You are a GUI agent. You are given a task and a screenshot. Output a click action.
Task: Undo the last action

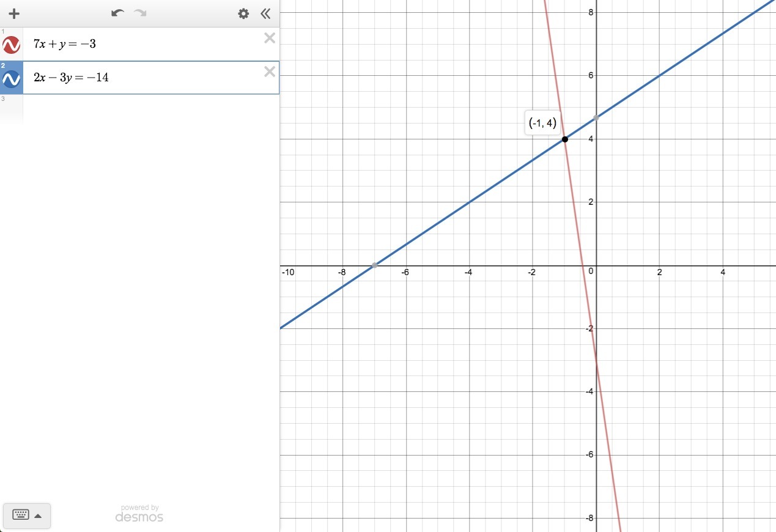[117, 13]
